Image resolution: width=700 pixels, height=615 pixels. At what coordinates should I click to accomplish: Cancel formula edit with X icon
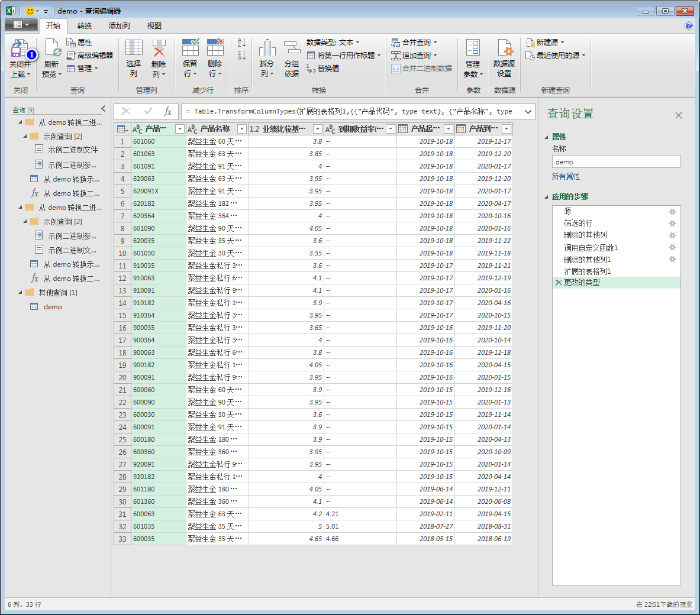[x=126, y=111]
